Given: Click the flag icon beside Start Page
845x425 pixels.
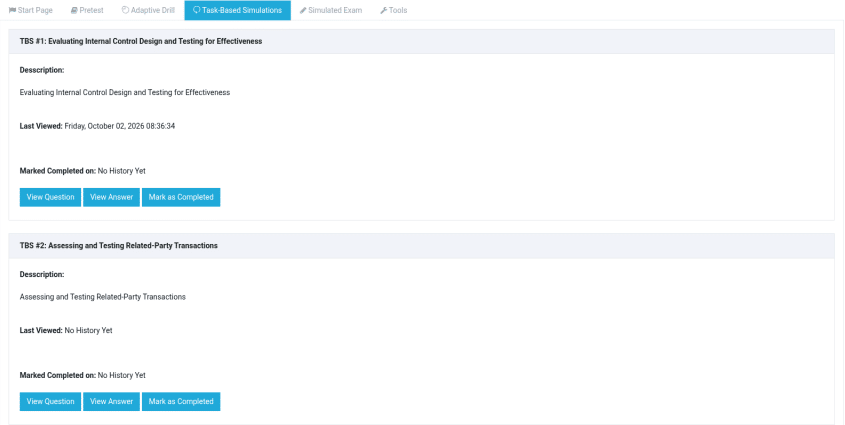Looking at the screenshot, I should point(12,10).
